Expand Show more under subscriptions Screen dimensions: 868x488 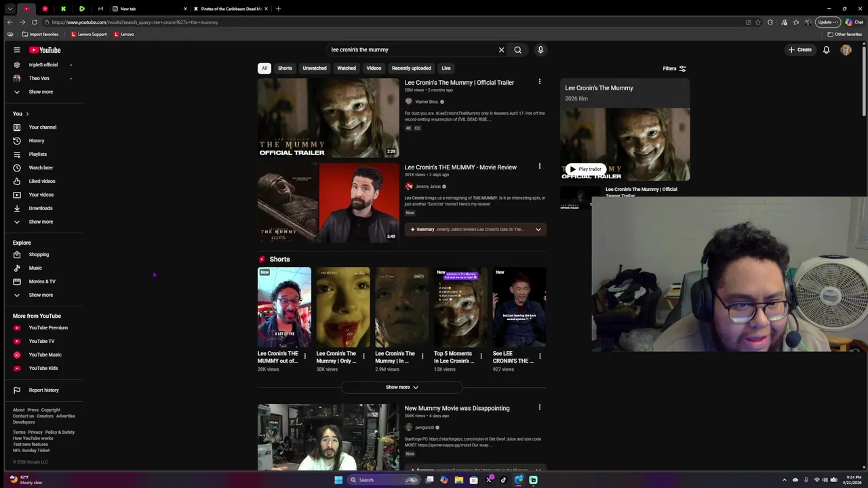pos(41,91)
